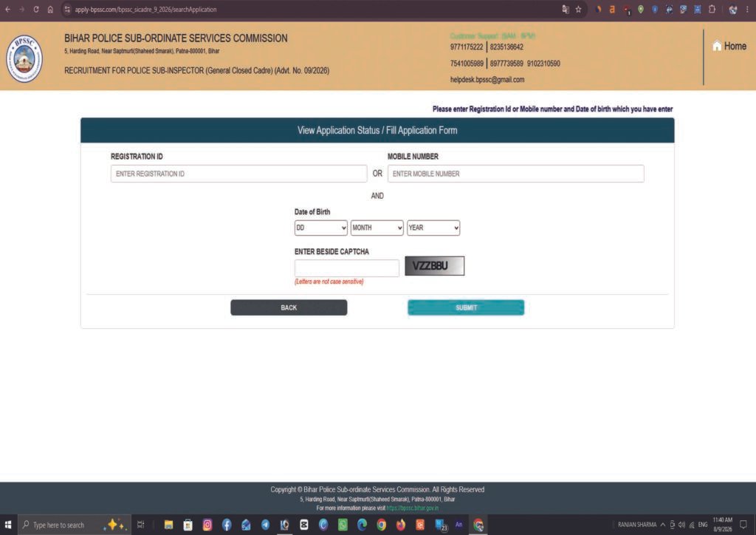Open the notification center icon
The height and width of the screenshot is (535, 756).
(x=743, y=525)
